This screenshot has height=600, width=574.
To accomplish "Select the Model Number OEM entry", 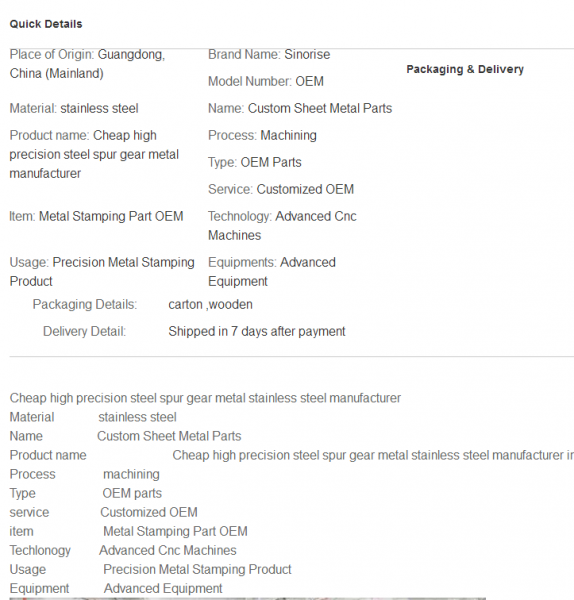I will pyautogui.click(x=266, y=81).
